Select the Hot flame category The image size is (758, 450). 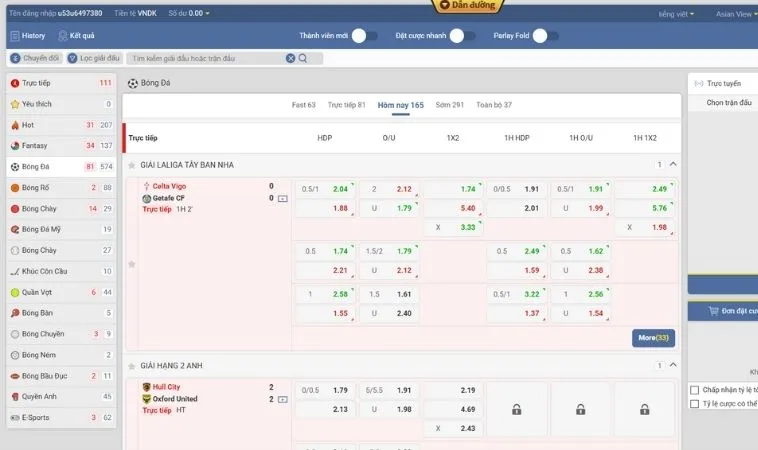click(15, 125)
